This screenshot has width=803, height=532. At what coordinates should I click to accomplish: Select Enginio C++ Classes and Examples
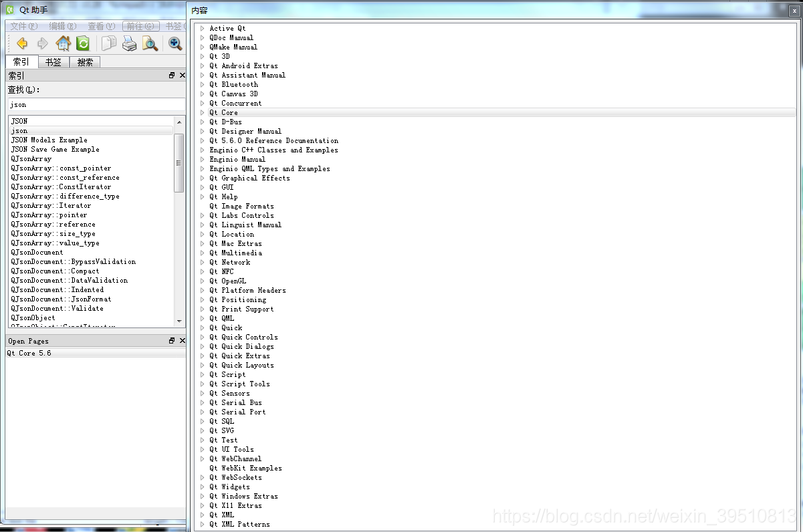point(273,150)
